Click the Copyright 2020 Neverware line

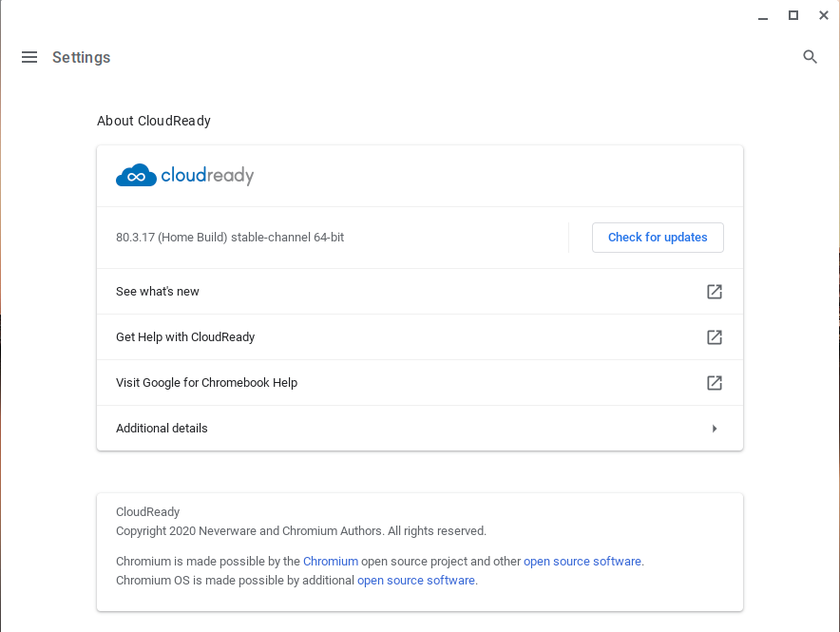[x=301, y=530]
